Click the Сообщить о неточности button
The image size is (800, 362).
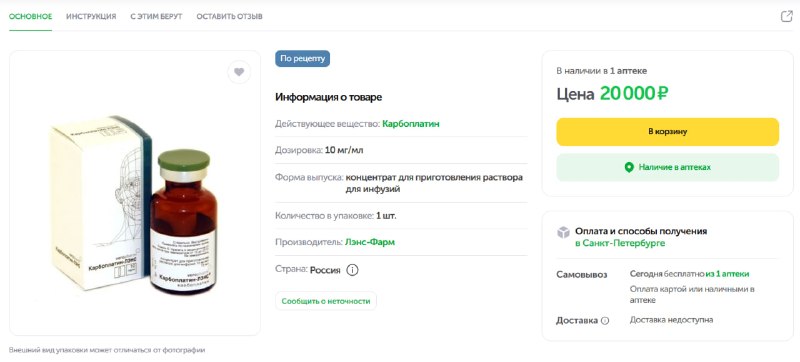click(326, 301)
